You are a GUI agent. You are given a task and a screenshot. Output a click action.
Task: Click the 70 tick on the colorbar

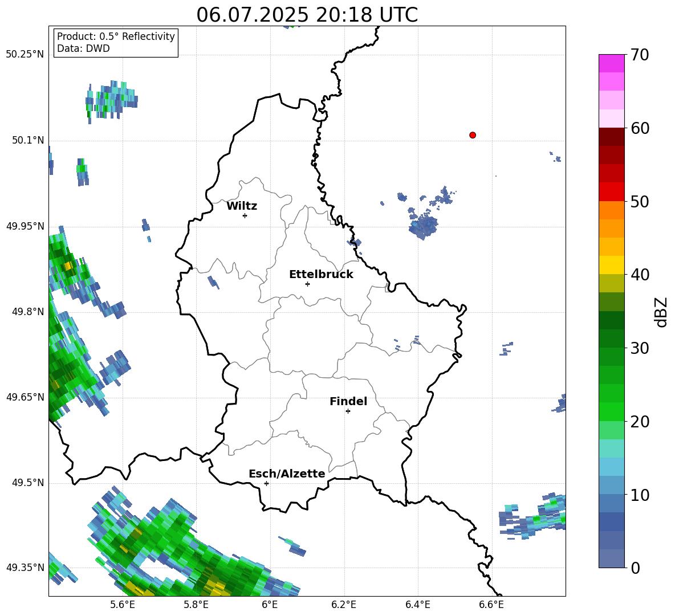640,55
